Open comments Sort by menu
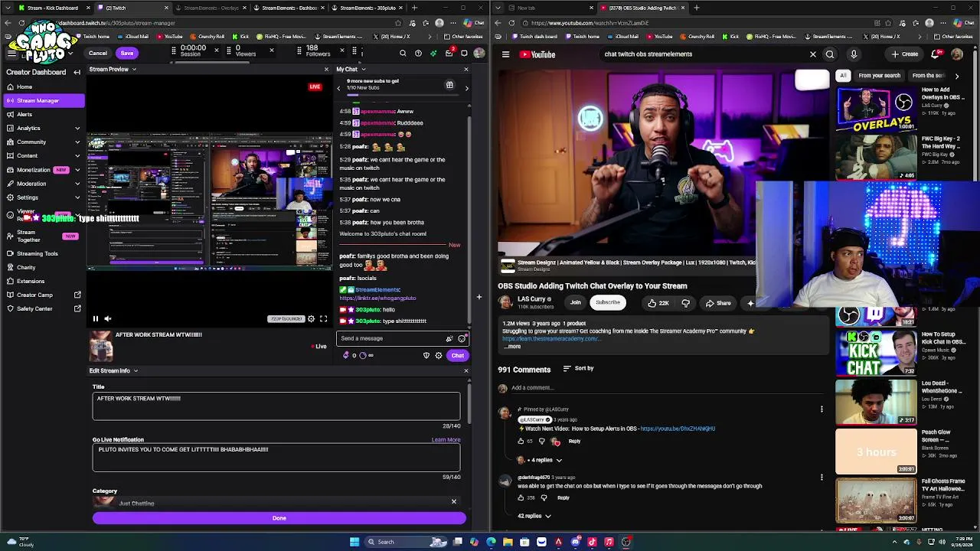The image size is (980, 551). [x=578, y=368]
